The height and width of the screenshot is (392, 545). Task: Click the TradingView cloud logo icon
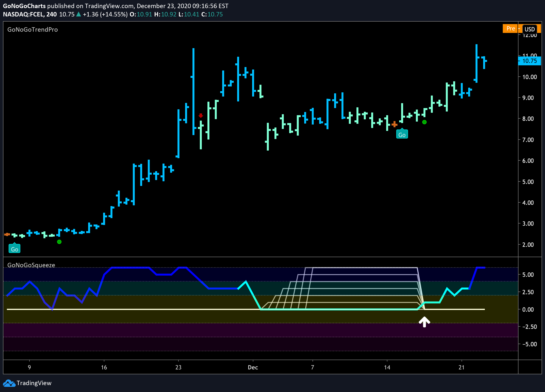(9, 383)
